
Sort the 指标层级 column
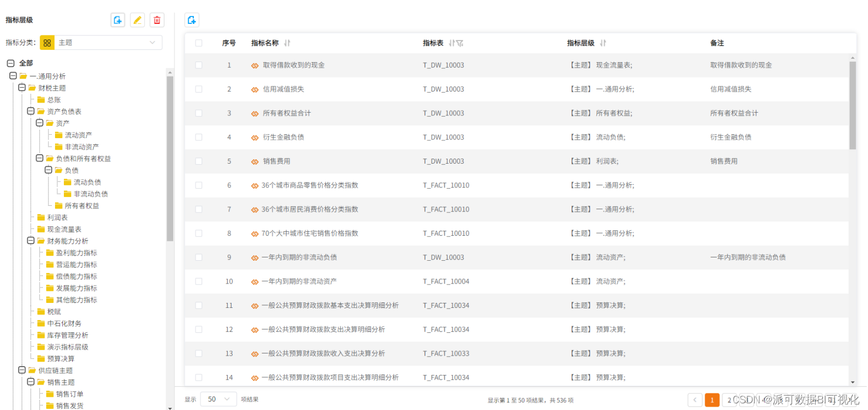(x=603, y=43)
